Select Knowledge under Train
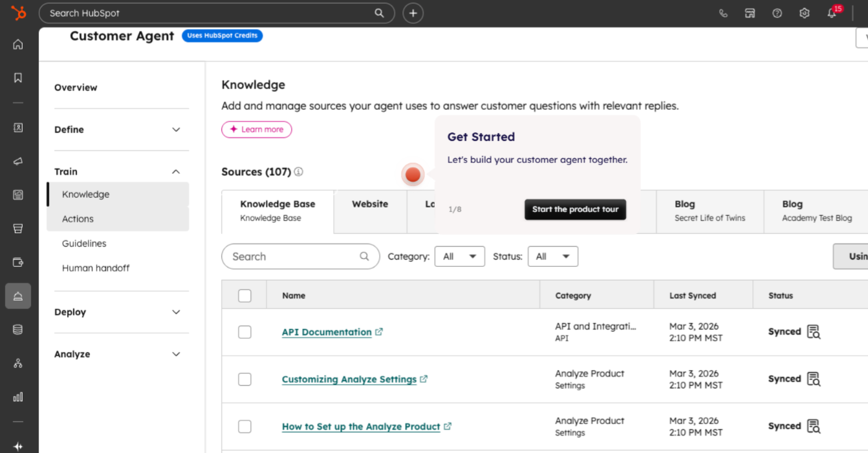 [118, 195]
